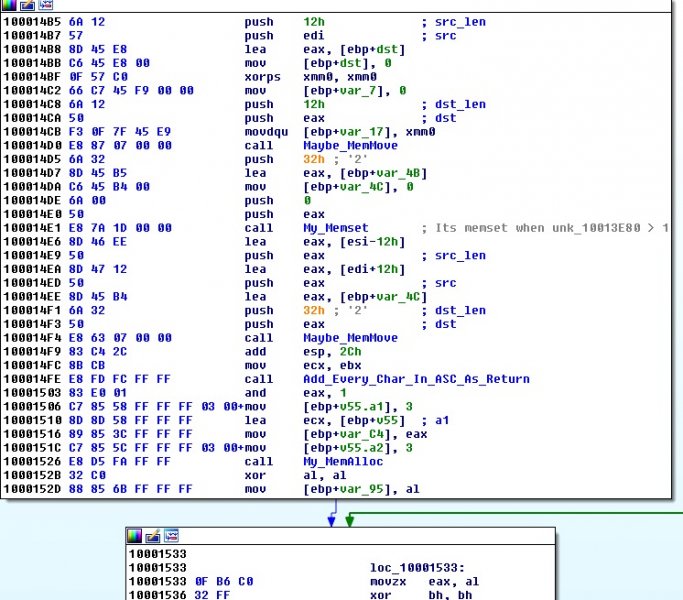The image size is (683, 600).
Task: Select the My_MemAlloc call target
Action: (343, 461)
